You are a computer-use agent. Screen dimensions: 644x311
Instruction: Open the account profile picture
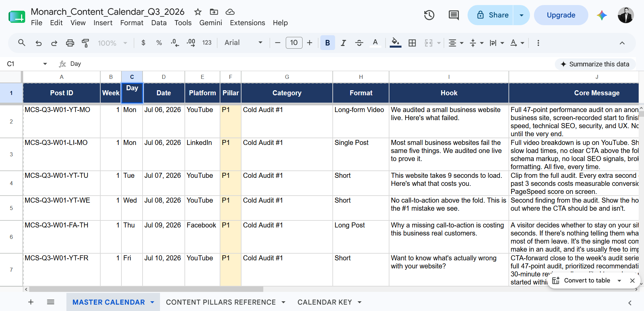[x=626, y=15]
